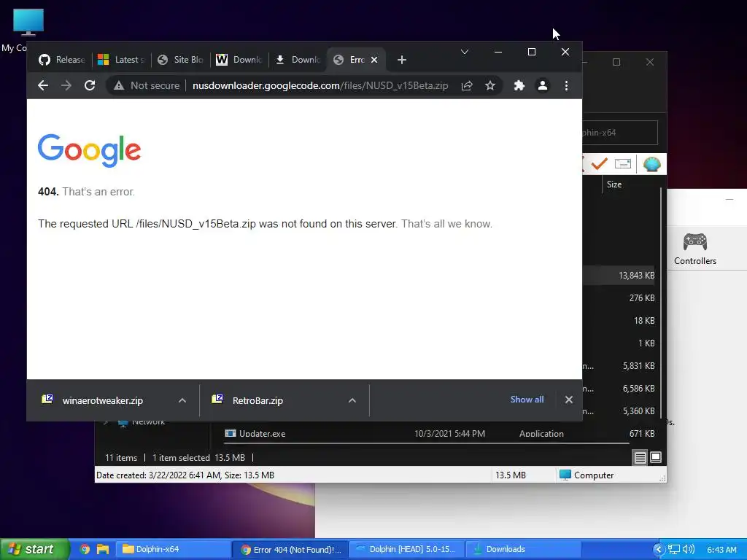Open Chrome's three-dot menu

(566, 86)
